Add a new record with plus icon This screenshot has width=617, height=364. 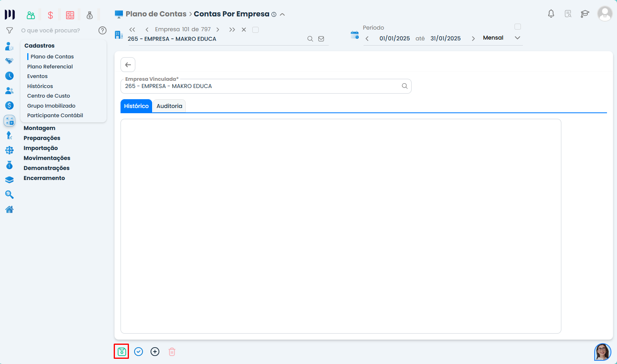coord(155,352)
